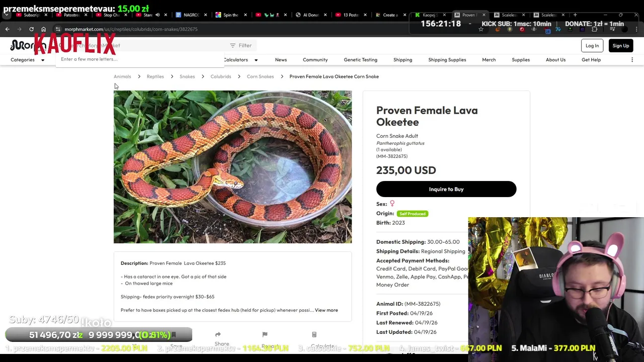
Task: Expand description with View more
Action: pyautogui.click(x=326, y=310)
